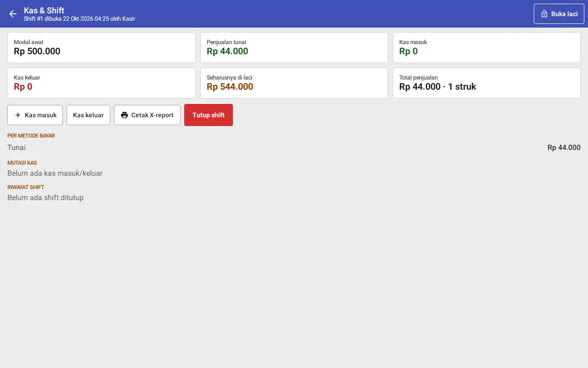This screenshot has width=588, height=368.
Task: Click 'Belum ada shift ditutup' text
Action: point(45,198)
